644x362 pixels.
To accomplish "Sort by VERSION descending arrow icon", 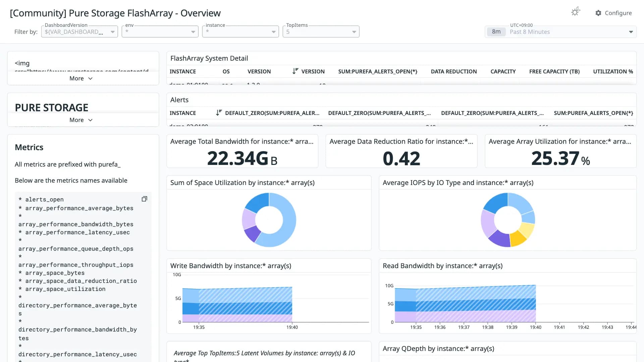I will (x=295, y=71).
